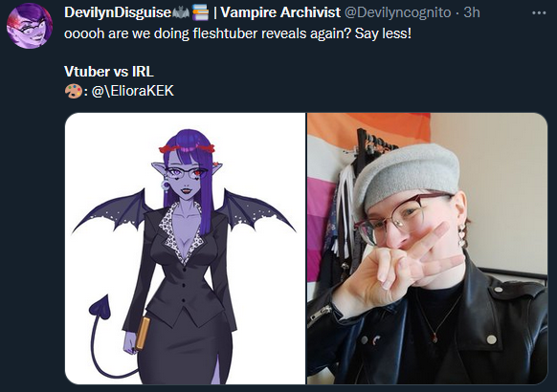
Task: Click the "Vtuber vs IRL" bold text
Action: tap(109, 72)
